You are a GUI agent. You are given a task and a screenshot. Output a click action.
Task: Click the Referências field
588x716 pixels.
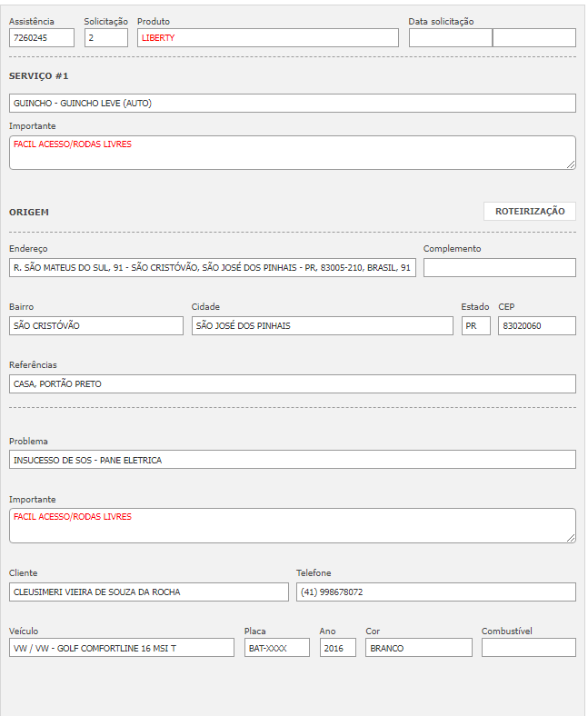pos(293,384)
